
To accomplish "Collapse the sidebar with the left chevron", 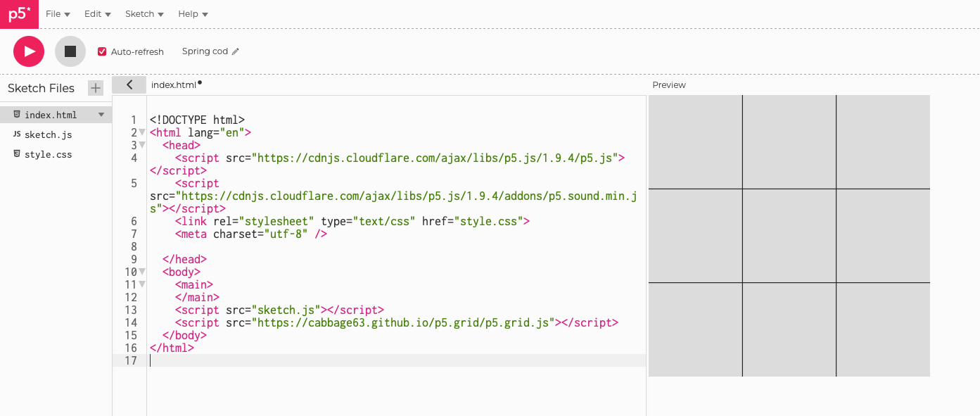I will point(129,84).
